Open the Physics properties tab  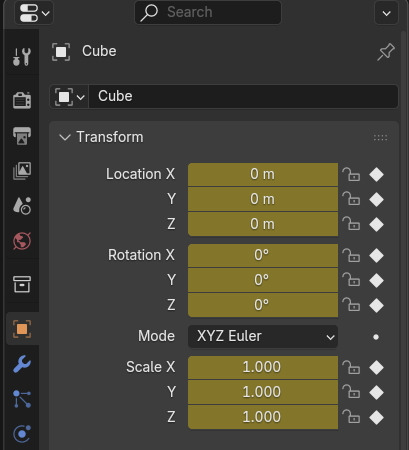click(x=22, y=434)
